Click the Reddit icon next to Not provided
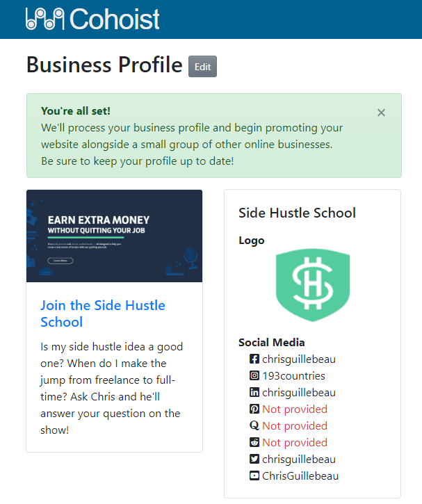422x504 pixels. point(254,442)
